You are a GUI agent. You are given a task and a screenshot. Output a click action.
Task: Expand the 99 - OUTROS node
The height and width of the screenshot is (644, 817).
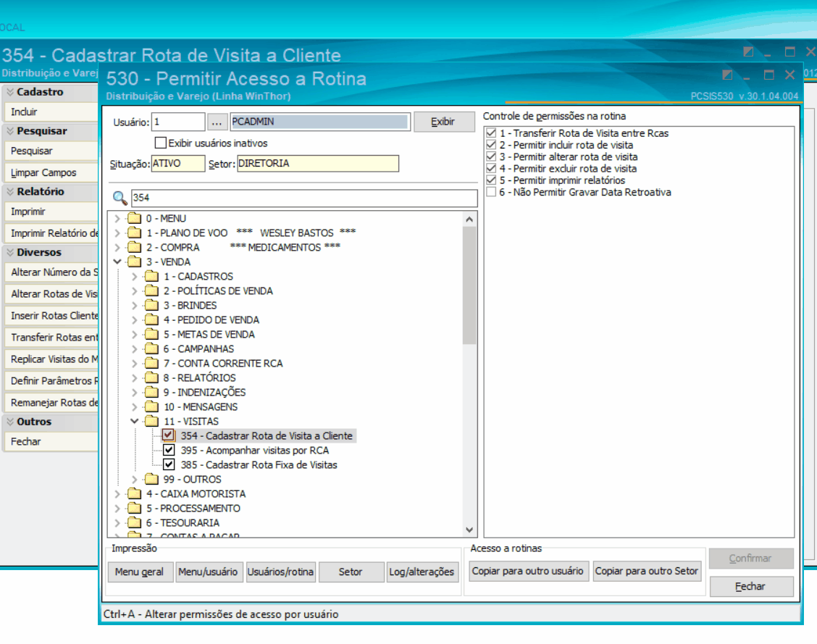[135, 479]
